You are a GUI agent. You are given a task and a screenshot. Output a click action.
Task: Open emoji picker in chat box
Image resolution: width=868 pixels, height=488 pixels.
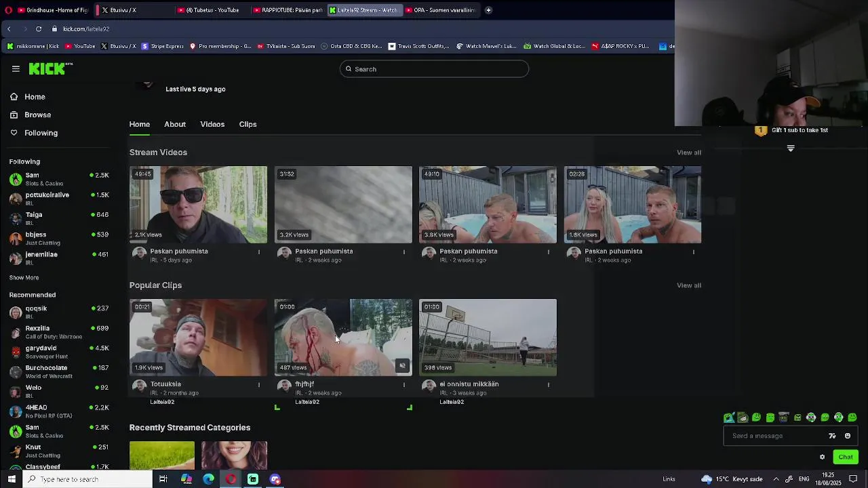[848, 436]
